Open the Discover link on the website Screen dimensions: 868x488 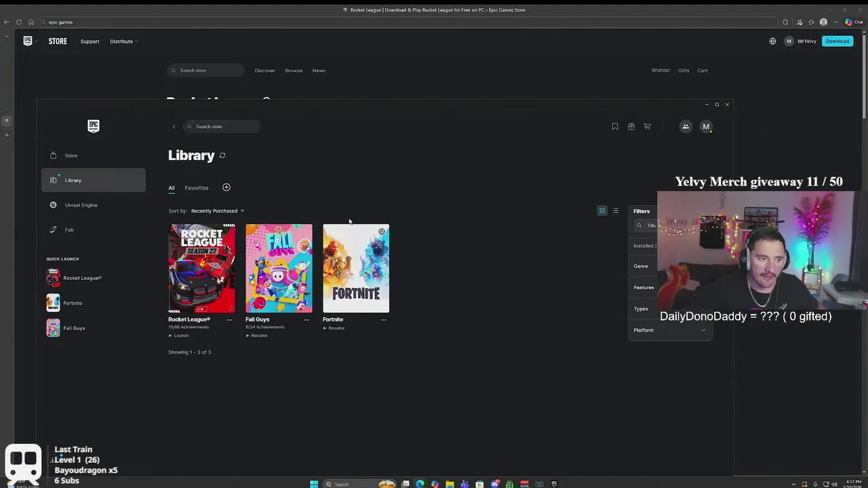coord(264,70)
